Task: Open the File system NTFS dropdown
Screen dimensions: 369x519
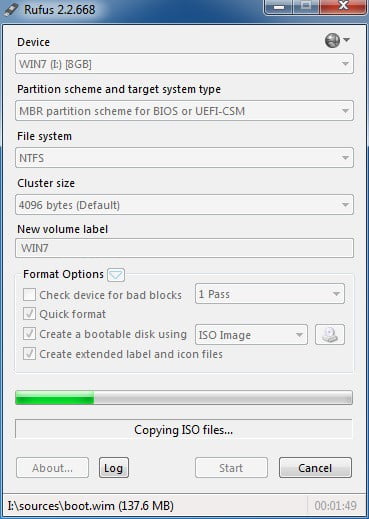Action: [x=184, y=158]
